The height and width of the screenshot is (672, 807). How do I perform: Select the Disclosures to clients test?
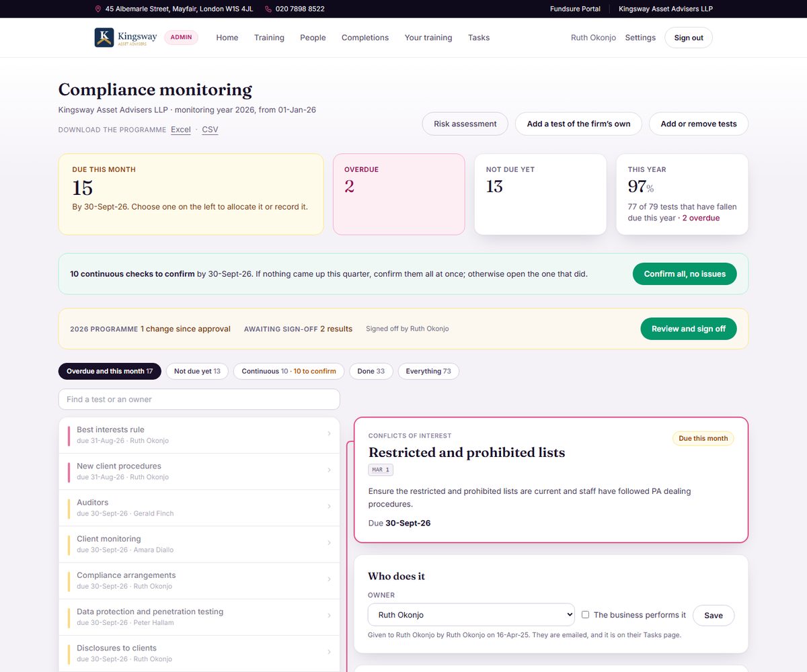[x=199, y=653]
